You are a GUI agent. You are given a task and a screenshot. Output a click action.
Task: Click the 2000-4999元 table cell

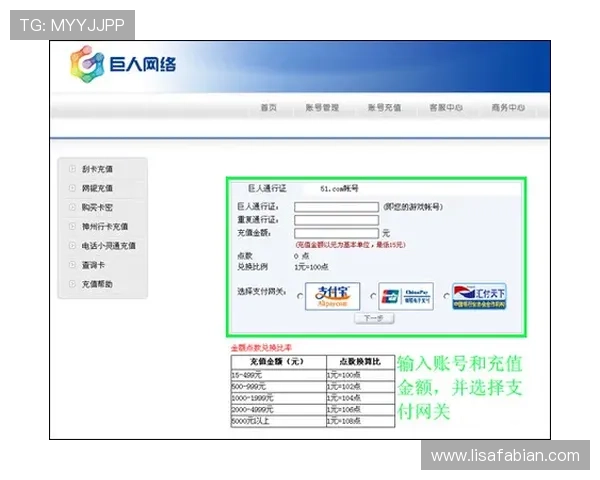pos(279,410)
